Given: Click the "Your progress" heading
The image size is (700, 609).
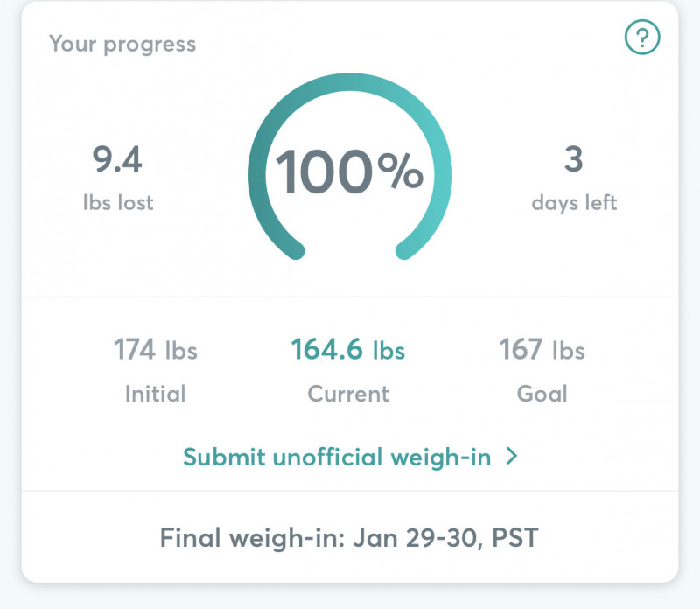Looking at the screenshot, I should click(122, 44).
